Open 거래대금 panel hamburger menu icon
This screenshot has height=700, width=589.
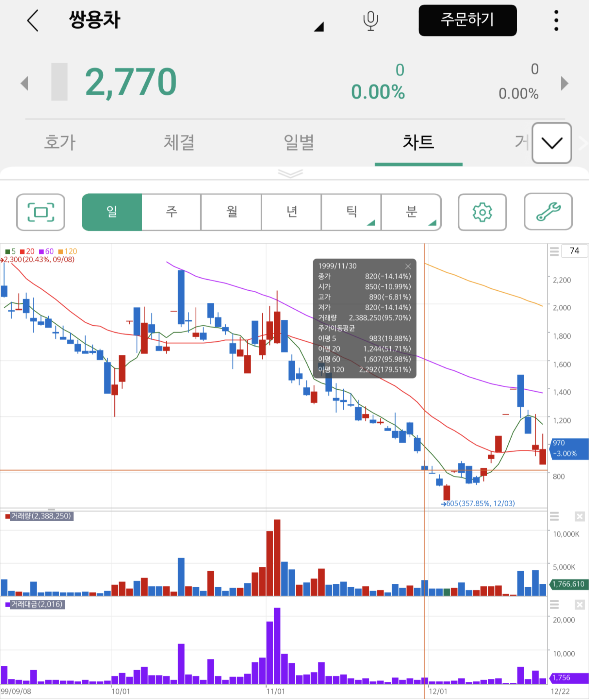click(554, 605)
